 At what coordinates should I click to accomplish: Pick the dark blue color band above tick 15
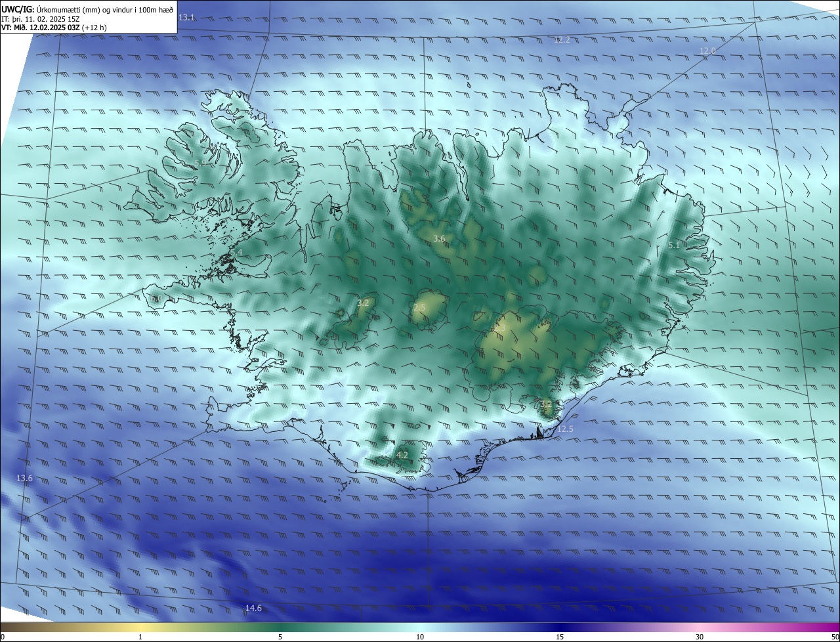(560, 627)
